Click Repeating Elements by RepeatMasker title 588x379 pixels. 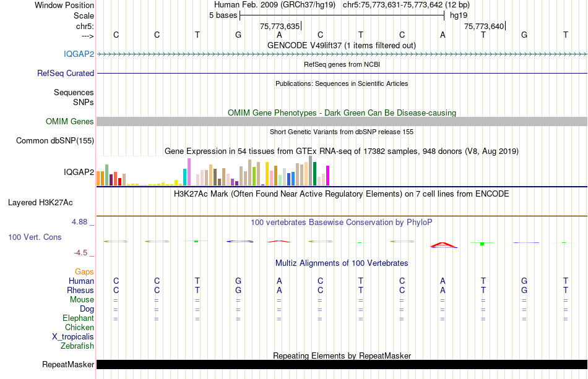pyautogui.click(x=342, y=356)
